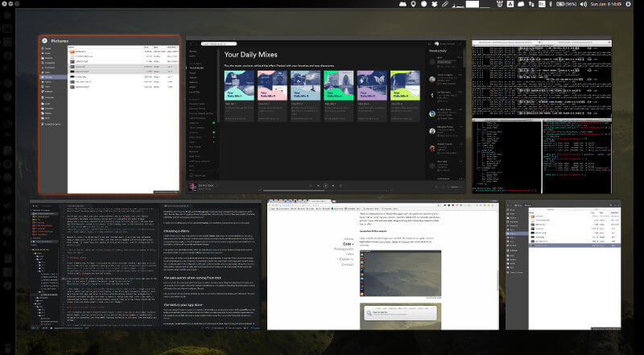
Task: Click the Spotify volume slider
Action: point(456,188)
